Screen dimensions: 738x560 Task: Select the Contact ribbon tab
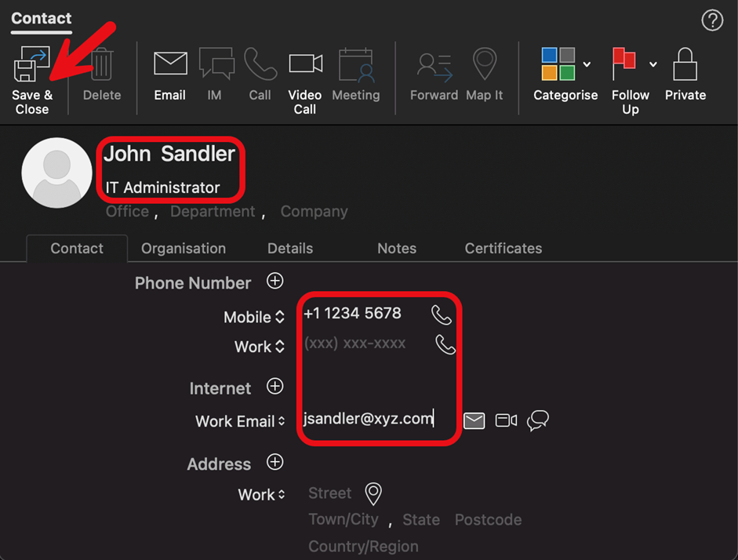[42, 18]
